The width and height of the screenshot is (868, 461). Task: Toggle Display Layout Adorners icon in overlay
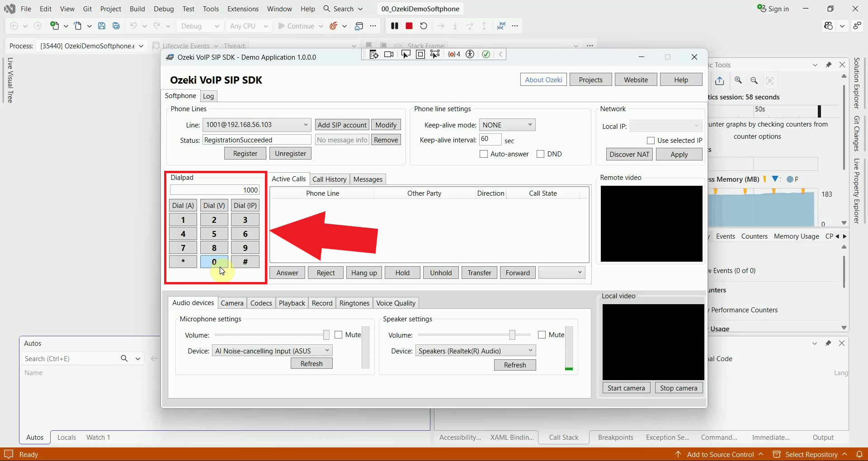click(420, 55)
